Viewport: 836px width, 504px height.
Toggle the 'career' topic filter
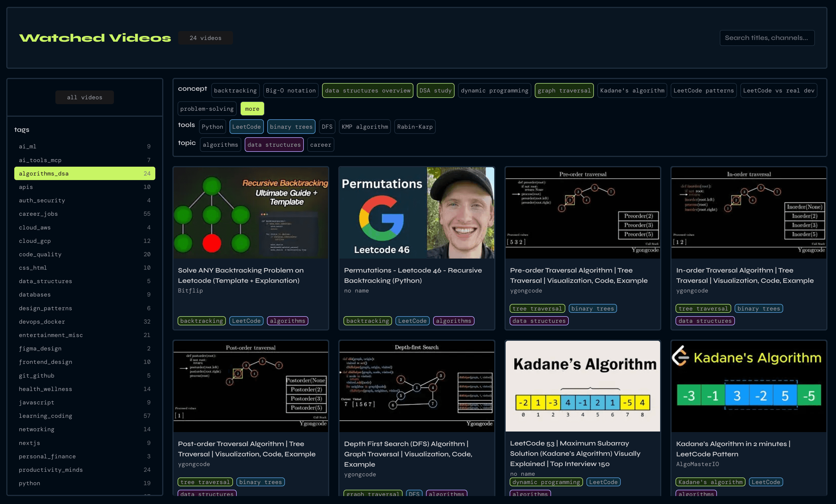pyautogui.click(x=321, y=144)
